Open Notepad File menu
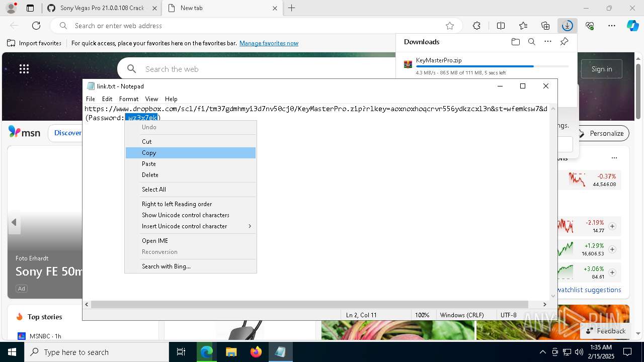644x362 pixels. point(91,99)
